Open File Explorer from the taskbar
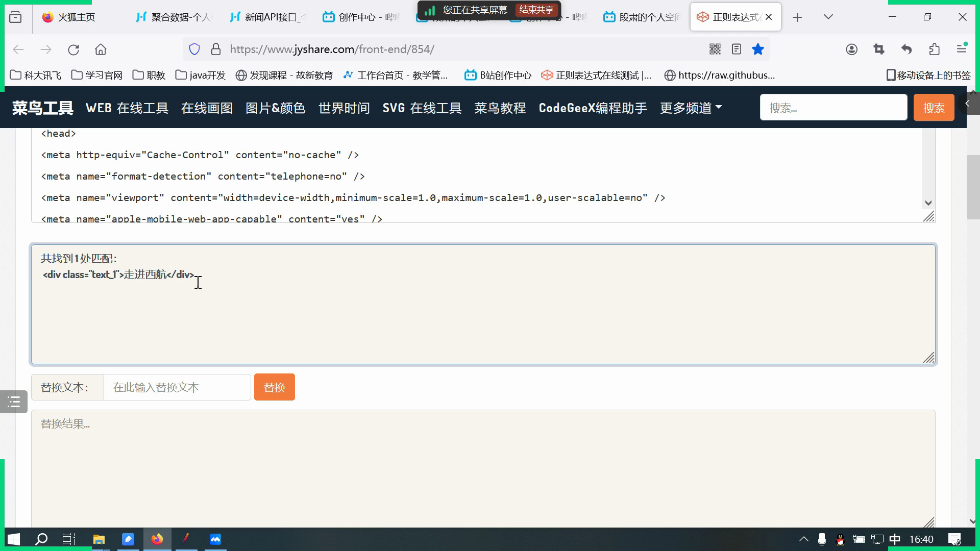 pos(99,539)
